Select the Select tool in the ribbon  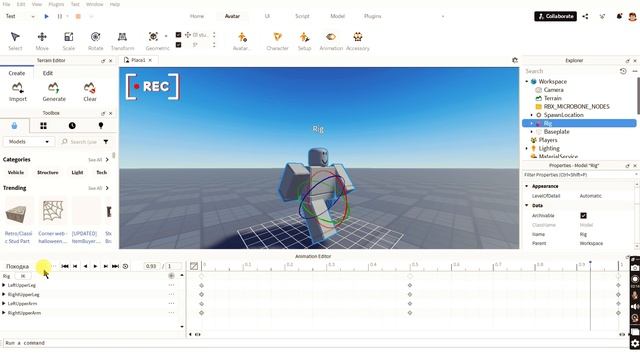15,41
